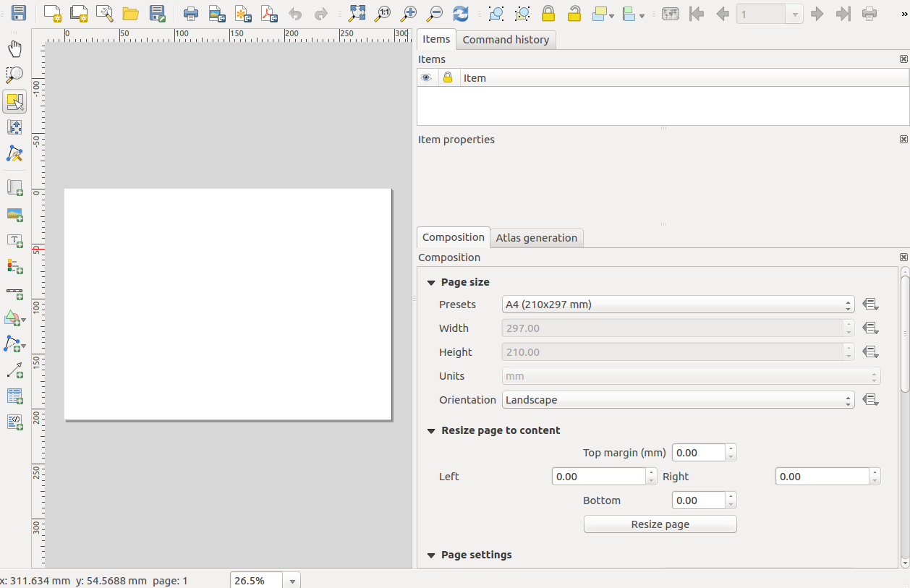The image size is (910, 588).
Task: Choose the Add label tool
Action: 14,241
